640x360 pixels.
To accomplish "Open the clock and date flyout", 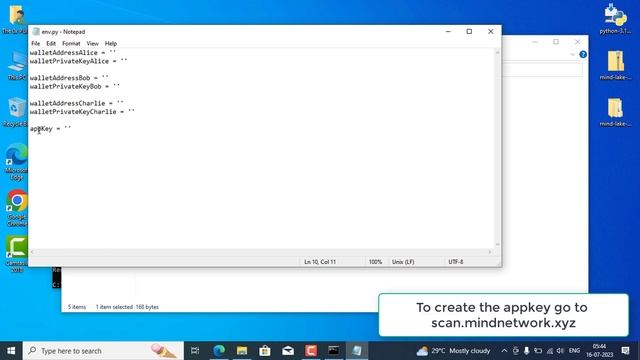I will pyautogui.click(x=600, y=351).
